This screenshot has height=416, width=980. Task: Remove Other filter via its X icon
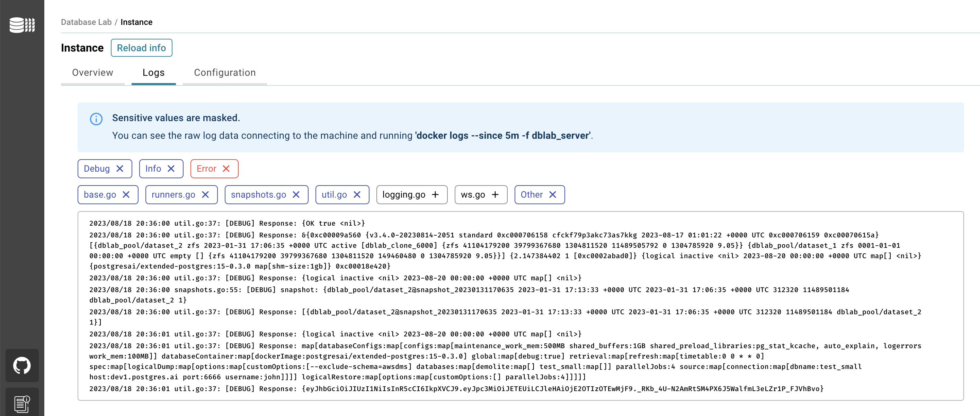(x=553, y=195)
